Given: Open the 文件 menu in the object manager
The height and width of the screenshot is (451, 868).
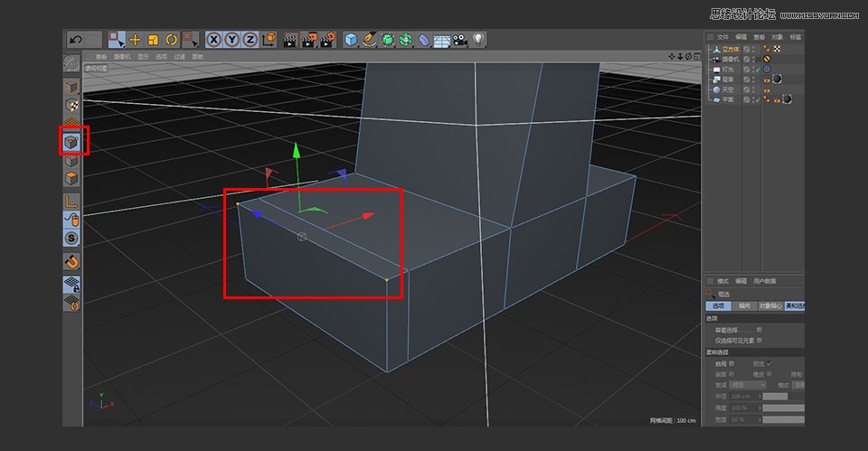Looking at the screenshot, I should (722, 37).
